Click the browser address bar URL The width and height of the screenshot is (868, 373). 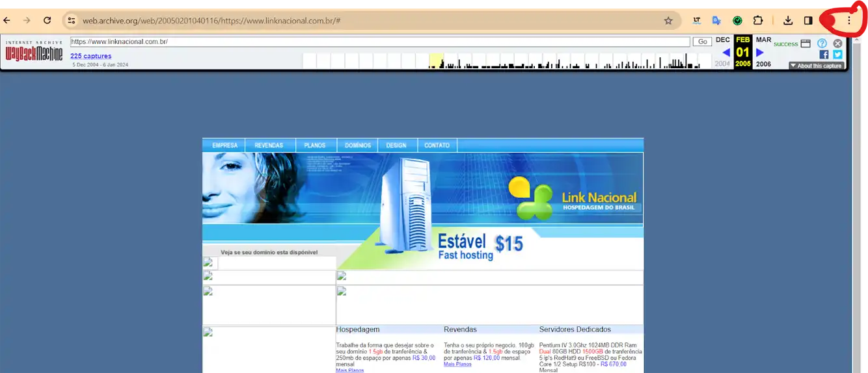(x=211, y=21)
